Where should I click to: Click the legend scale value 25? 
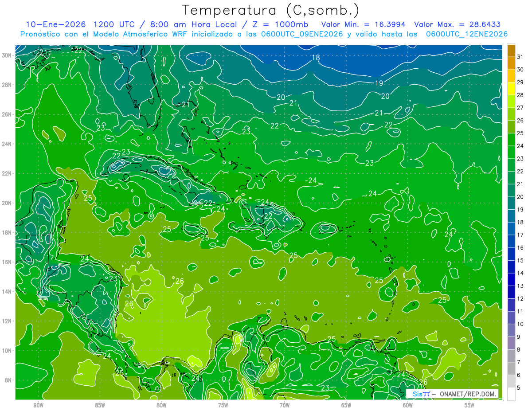point(520,133)
